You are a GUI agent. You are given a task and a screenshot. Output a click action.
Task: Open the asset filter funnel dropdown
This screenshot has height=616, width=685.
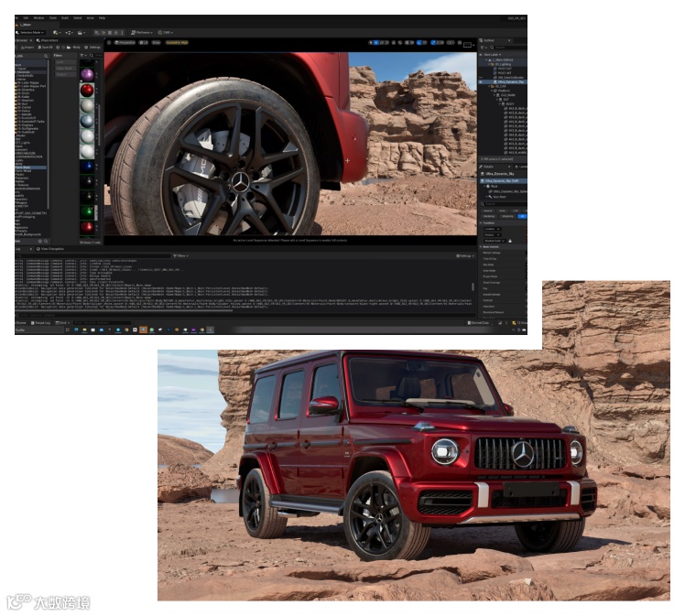tap(82, 56)
